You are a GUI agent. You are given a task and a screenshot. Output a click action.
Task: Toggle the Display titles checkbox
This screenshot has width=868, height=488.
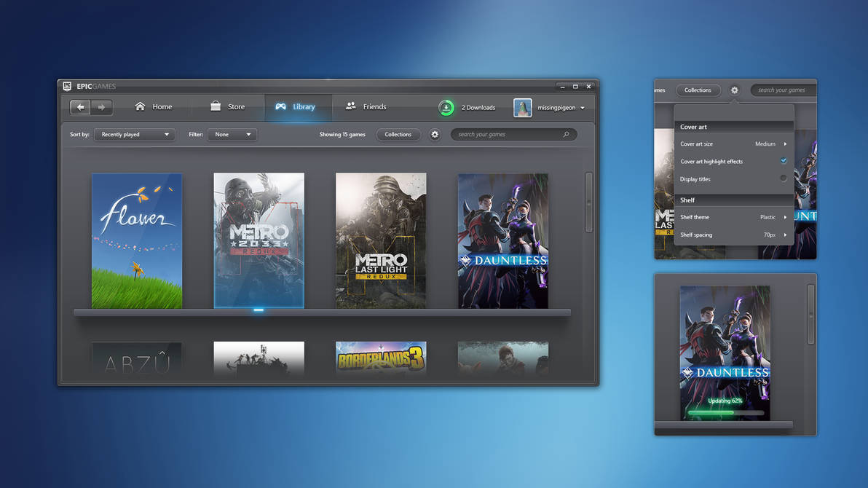pos(784,178)
